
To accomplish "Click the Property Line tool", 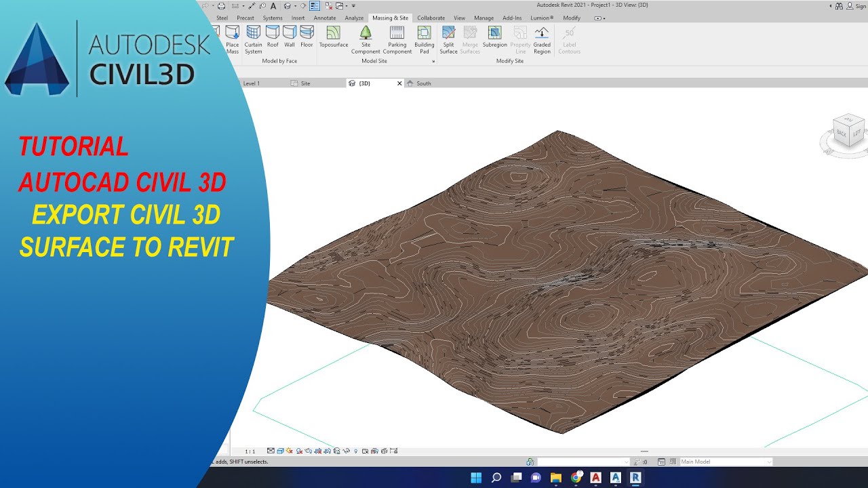I will [x=521, y=39].
